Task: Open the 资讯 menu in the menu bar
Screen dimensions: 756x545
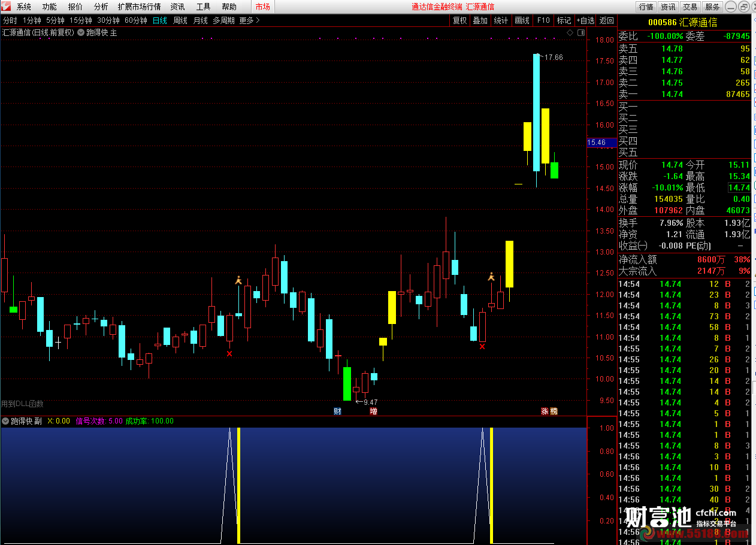Action: [x=177, y=7]
